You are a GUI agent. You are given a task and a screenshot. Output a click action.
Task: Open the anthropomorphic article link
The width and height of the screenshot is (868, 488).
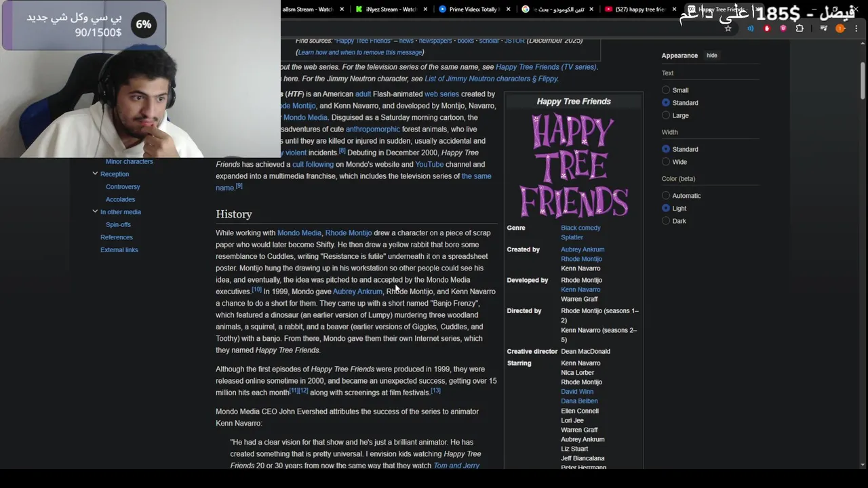click(x=373, y=129)
